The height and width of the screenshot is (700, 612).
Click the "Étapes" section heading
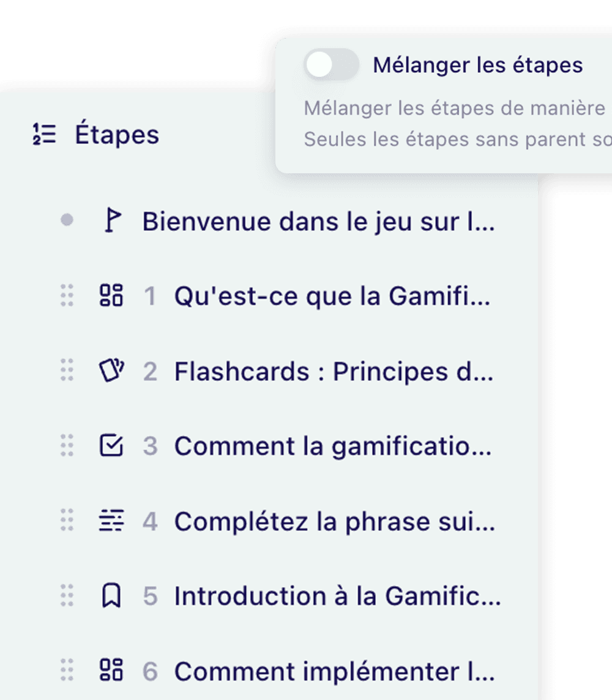pos(116,134)
